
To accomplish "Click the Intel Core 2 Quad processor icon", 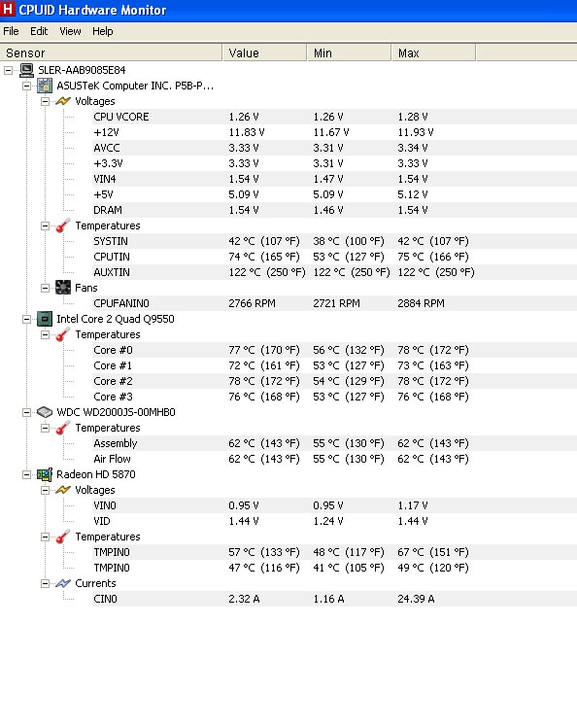I will [x=45, y=319].
